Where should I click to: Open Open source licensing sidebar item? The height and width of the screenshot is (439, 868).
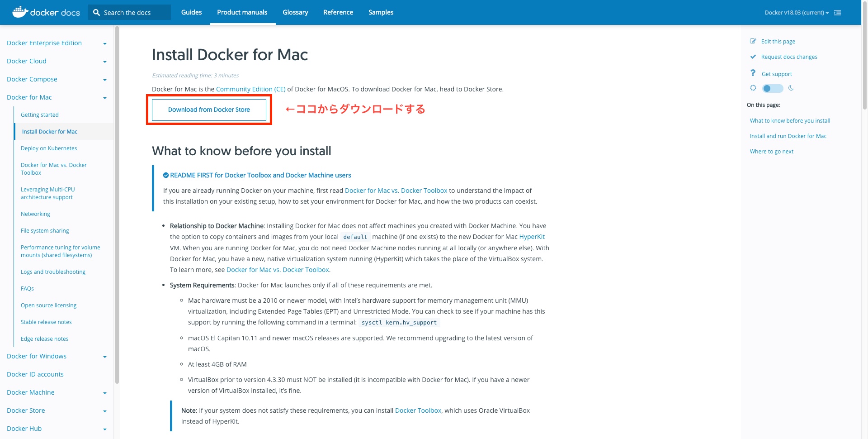click(x=48, y=305)
